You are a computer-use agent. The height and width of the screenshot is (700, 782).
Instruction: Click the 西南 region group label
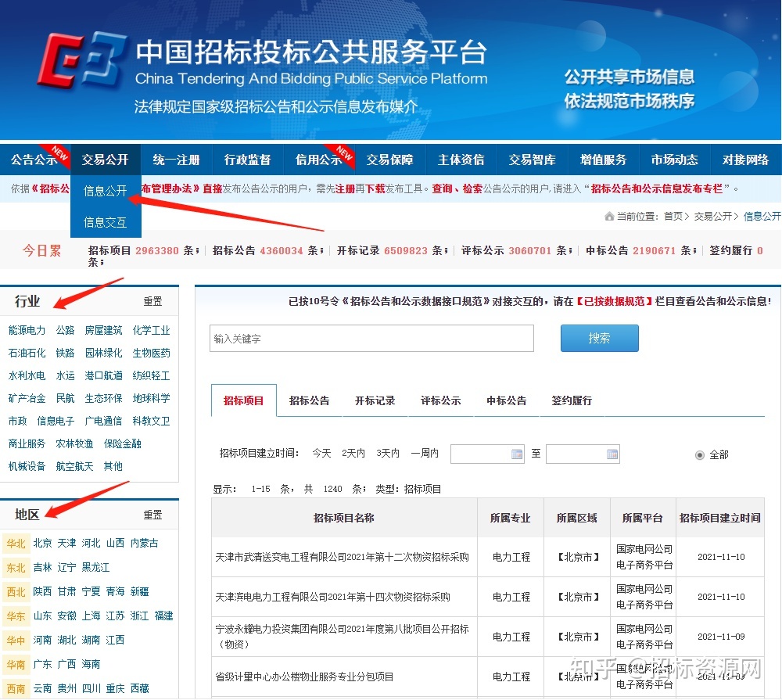click(16, 689)
